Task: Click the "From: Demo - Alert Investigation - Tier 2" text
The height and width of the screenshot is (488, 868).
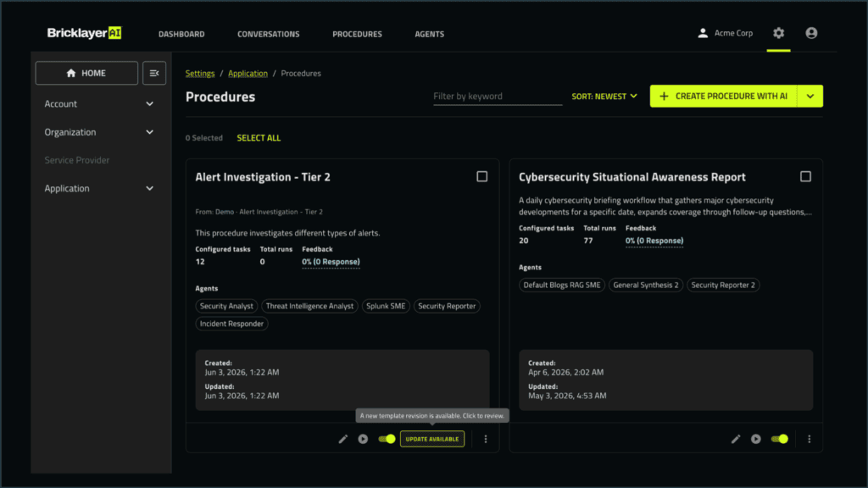Action: [x=259, y=212]
